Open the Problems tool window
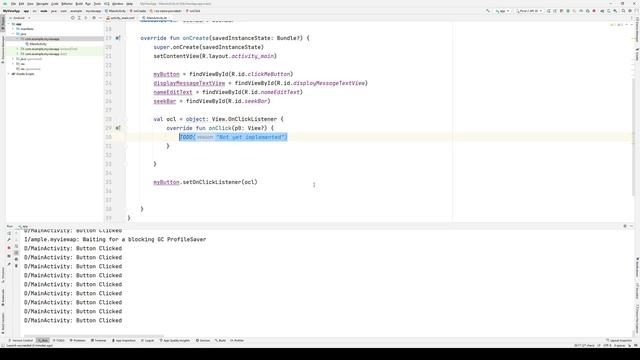The image size is (640, 360). [x=78, y=340]
